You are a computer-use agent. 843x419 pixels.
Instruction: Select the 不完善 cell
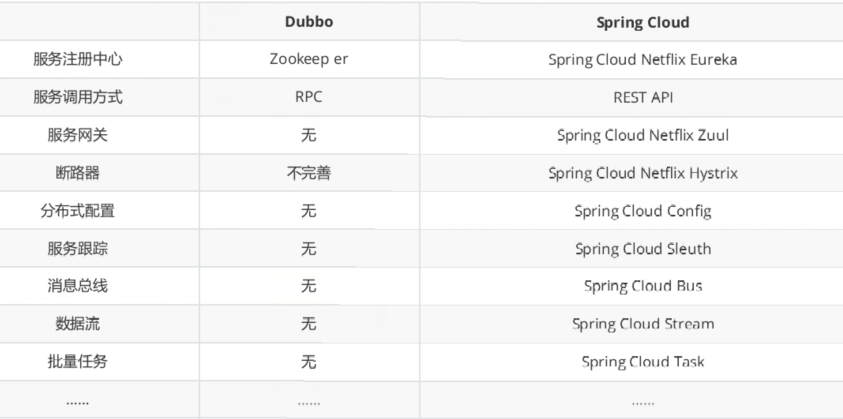(308, 173)
